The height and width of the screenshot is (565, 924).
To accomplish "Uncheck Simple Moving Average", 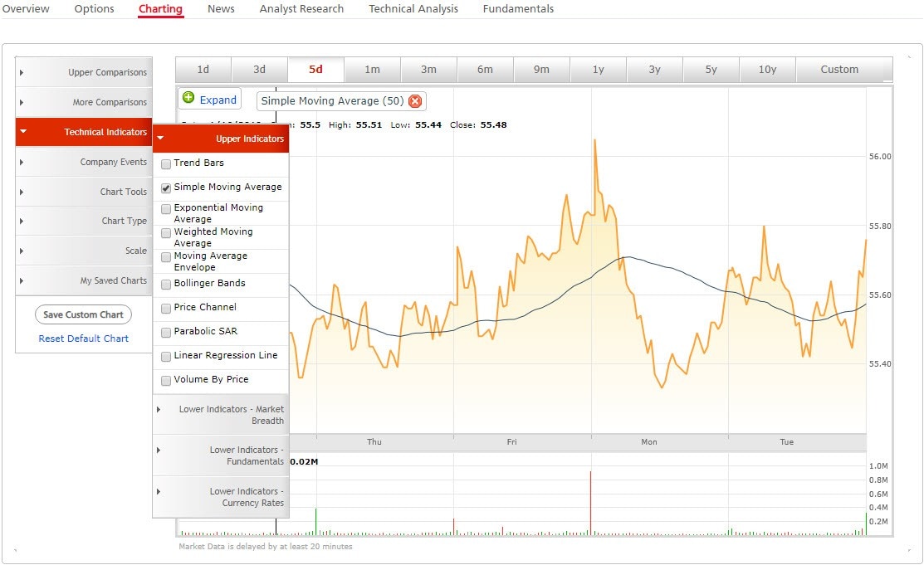I will pyautogui.click(x=164, y=188).
